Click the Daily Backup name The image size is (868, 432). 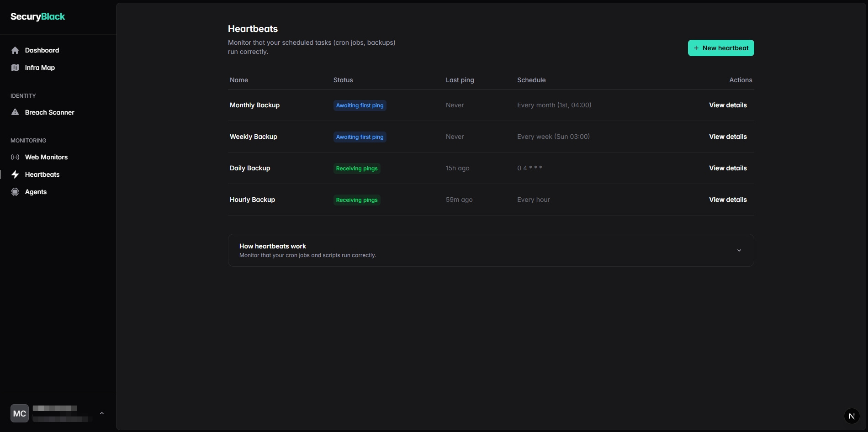pyautogui.click(x=250, y=168)
